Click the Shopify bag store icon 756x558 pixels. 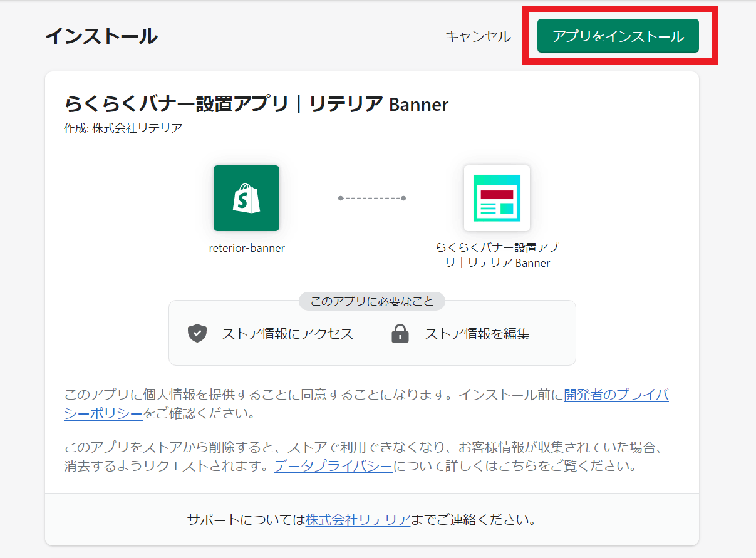coord(246,198)
